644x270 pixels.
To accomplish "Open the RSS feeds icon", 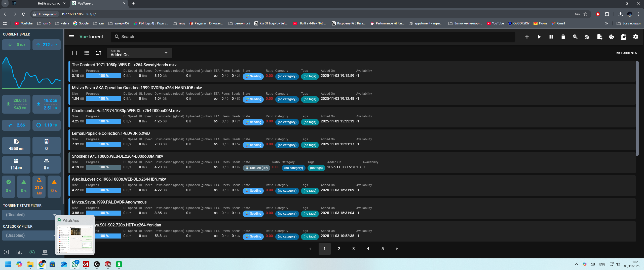I will coord(587,37).
